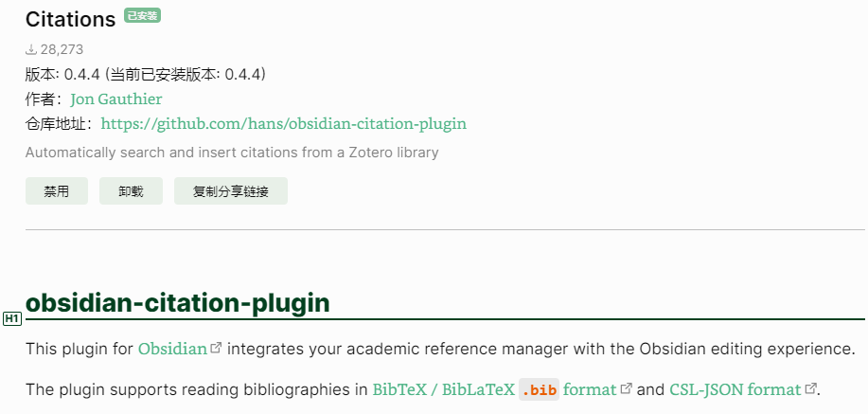Click the version 0.4.4 text line

coord(146,74)
